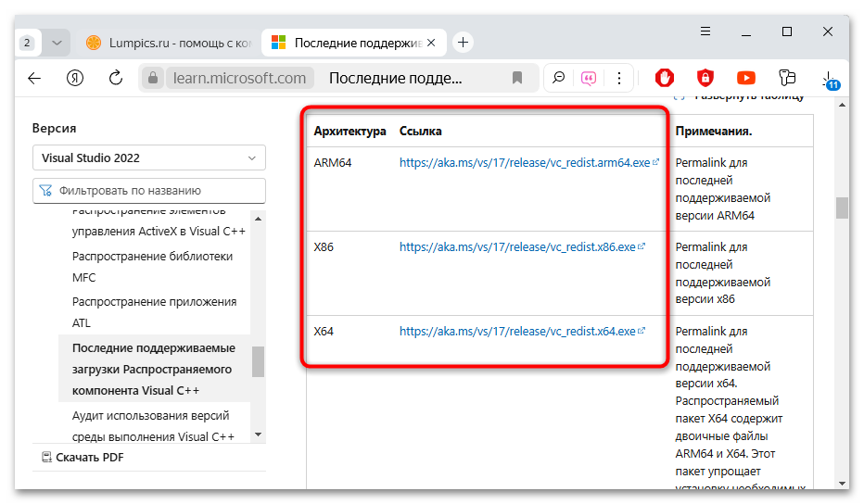Open the extensions puzzle icon
The width and height of the screenshot is (864, 504).
point(787,78)
